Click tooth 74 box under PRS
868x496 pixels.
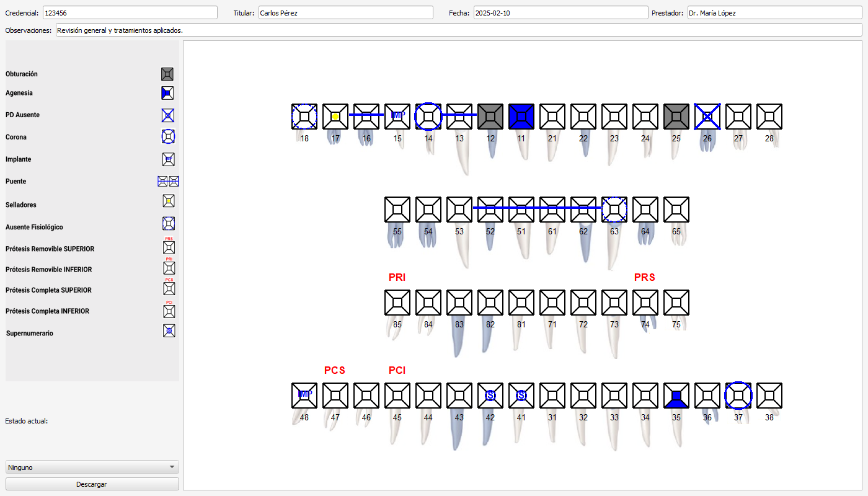(645, 303)
